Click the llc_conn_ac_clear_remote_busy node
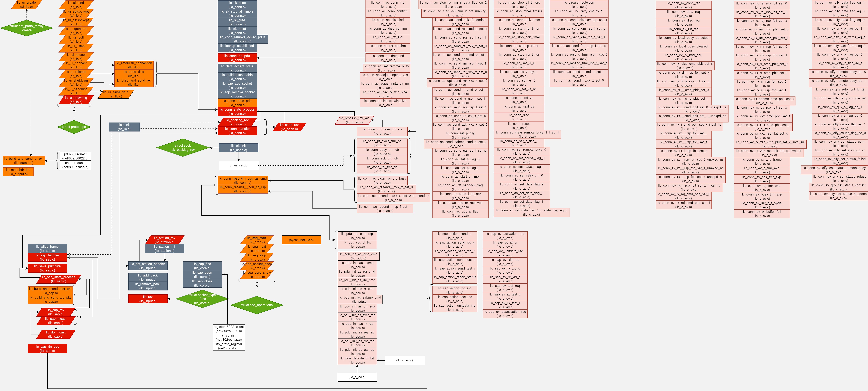 [x=382, y=180]
